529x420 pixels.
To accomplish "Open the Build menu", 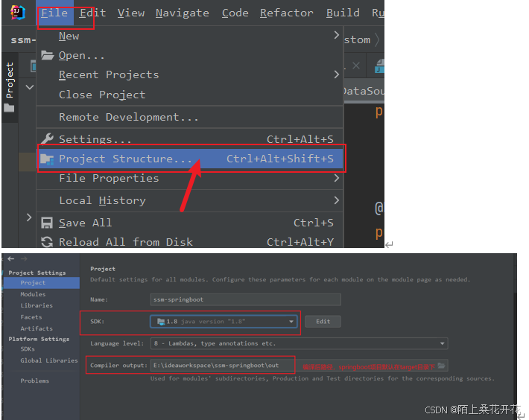I will [343, 13].
